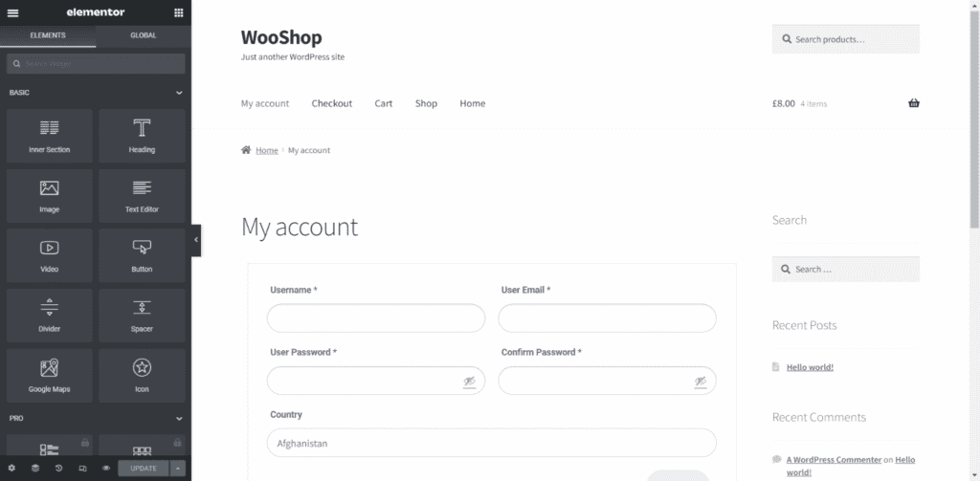Select the Heading widget
The width and height of the screenshot is (980, 481).
coord(142,136)
